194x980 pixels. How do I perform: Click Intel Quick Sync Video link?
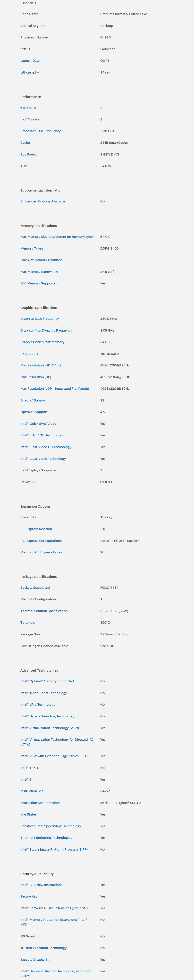click(38, 424)
